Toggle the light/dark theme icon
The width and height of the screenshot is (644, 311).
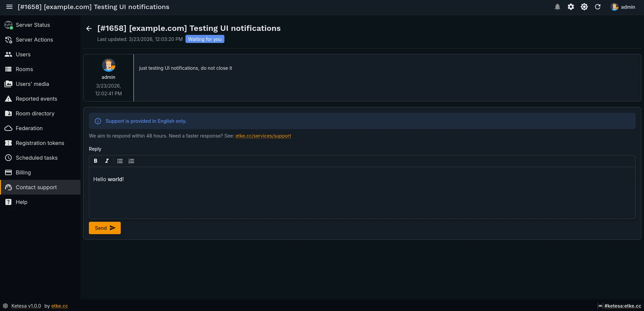(x=584, y=7)
